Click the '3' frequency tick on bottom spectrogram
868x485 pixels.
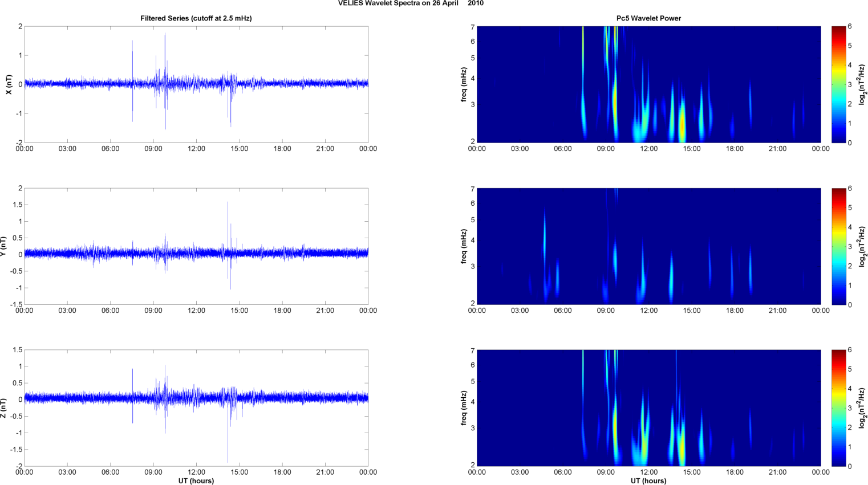(473, 428)
